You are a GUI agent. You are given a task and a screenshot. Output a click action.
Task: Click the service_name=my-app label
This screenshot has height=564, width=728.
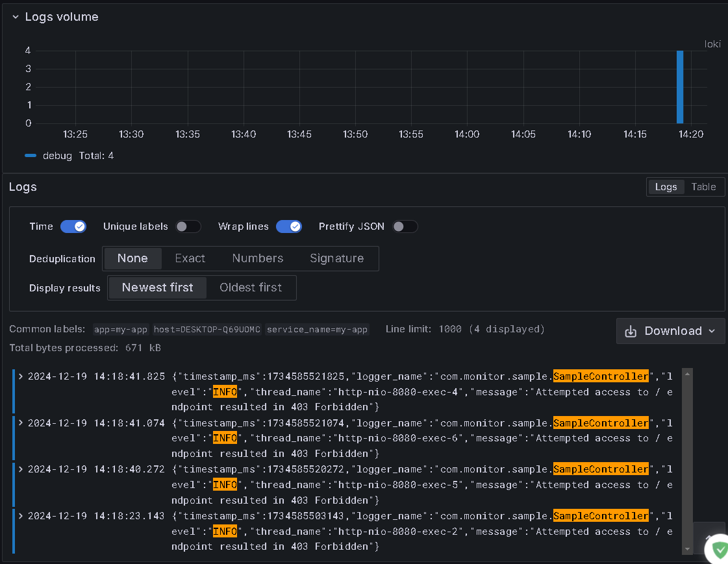tap(317, 329)
